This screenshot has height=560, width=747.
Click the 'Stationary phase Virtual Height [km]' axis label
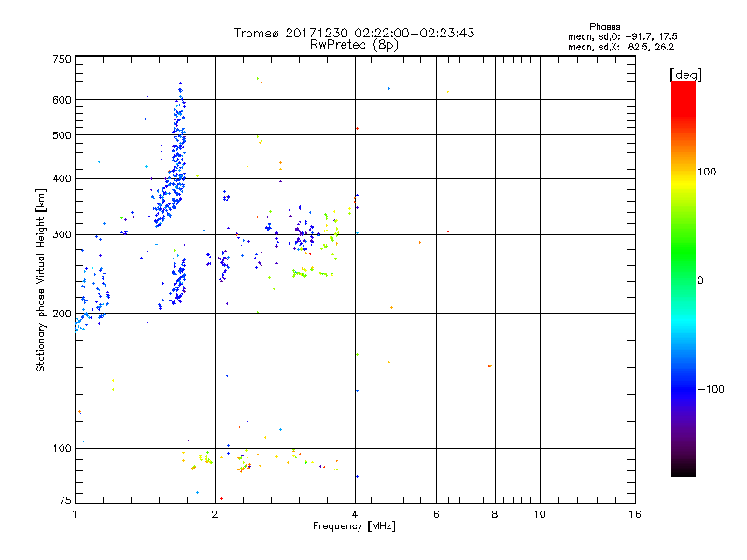[x=41, y=280]
